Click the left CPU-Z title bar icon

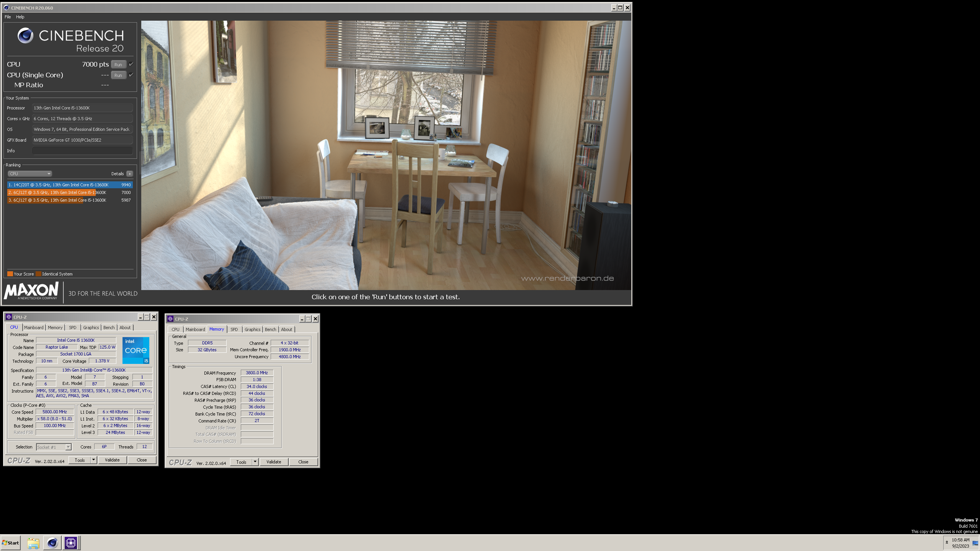9,317
